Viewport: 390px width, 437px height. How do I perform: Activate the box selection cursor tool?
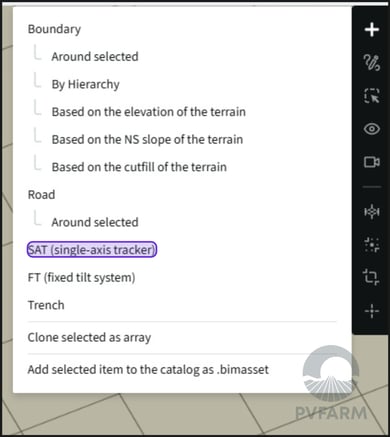(372, 96)
